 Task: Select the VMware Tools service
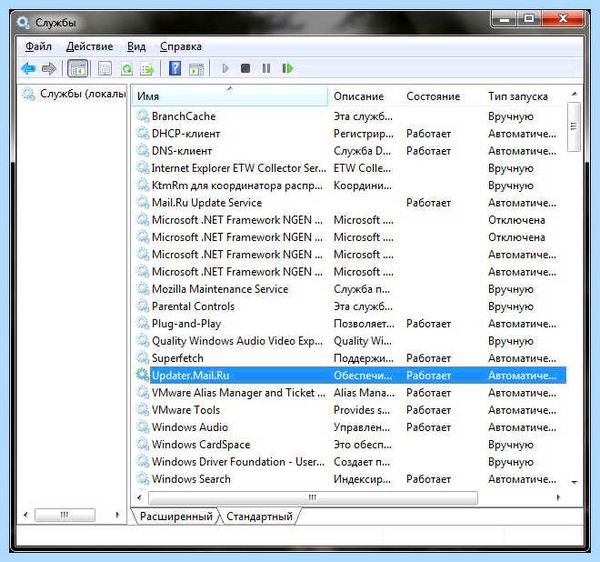(351, 409)
